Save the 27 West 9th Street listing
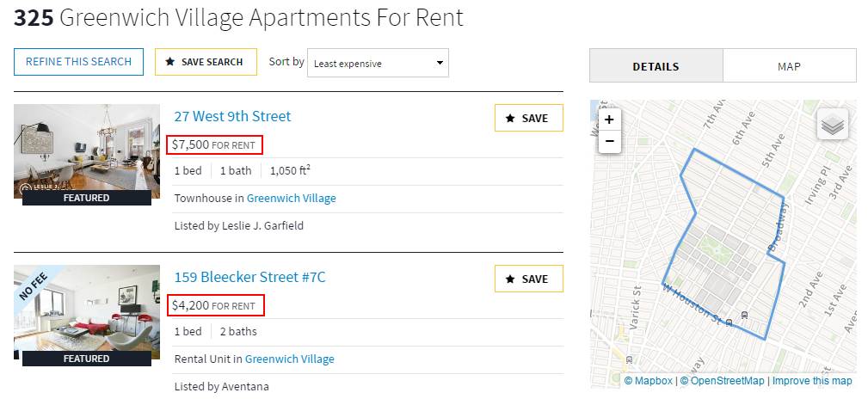The width and height of the screenshot is (868, 405). click(x=528, y=119)
